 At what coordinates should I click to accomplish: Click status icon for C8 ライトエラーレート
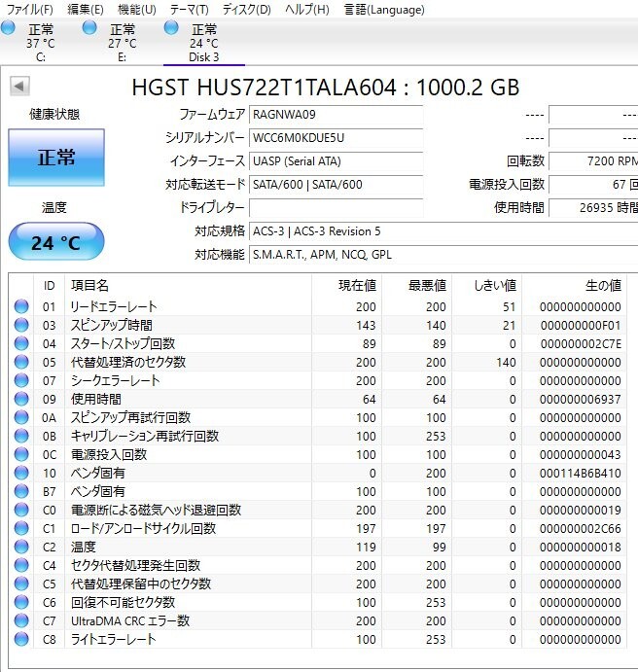tap(21, 639)
